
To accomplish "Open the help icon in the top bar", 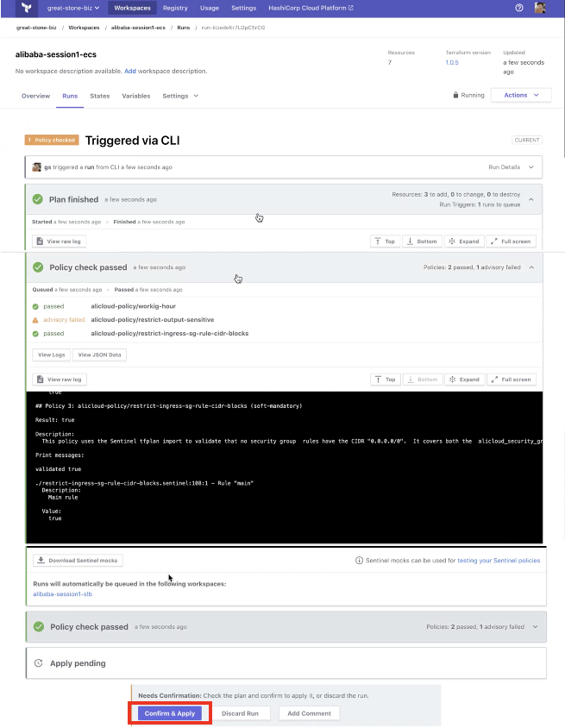I will 518,8.
